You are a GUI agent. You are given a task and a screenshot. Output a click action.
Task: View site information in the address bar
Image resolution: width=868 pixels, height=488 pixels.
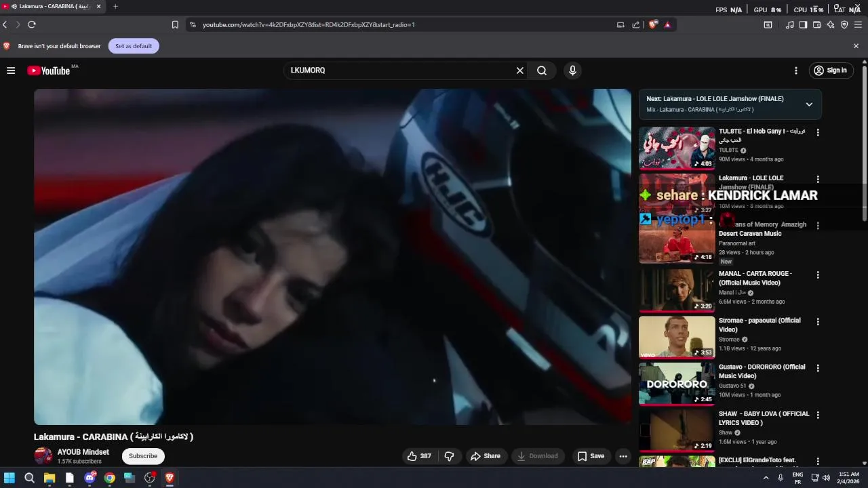(193, 24)
